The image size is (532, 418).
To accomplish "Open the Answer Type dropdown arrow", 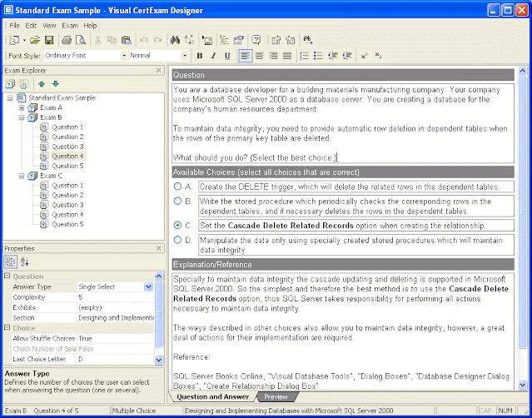I will click(x=148, y=286).
